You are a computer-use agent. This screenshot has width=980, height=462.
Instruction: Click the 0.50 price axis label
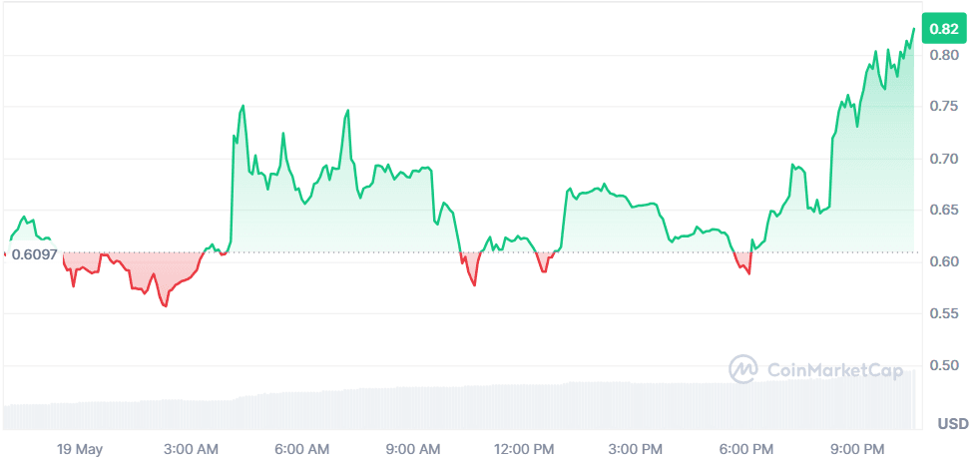pyautogui.click(x=944, y=366)
